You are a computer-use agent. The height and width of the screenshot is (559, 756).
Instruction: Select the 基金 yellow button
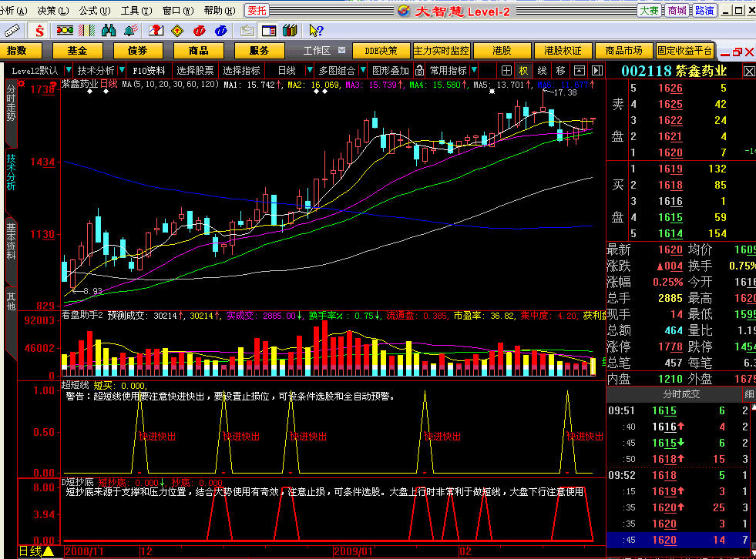(x=77, y=51)
